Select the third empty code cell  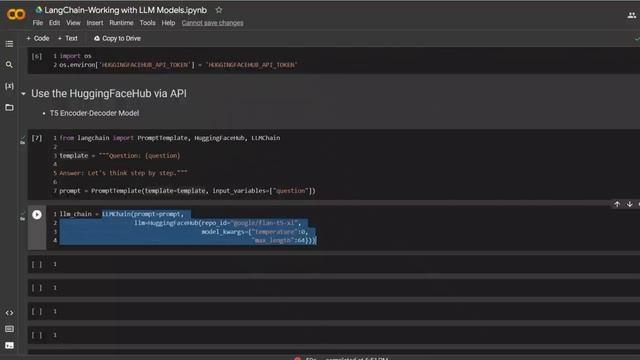pos(333,311)
